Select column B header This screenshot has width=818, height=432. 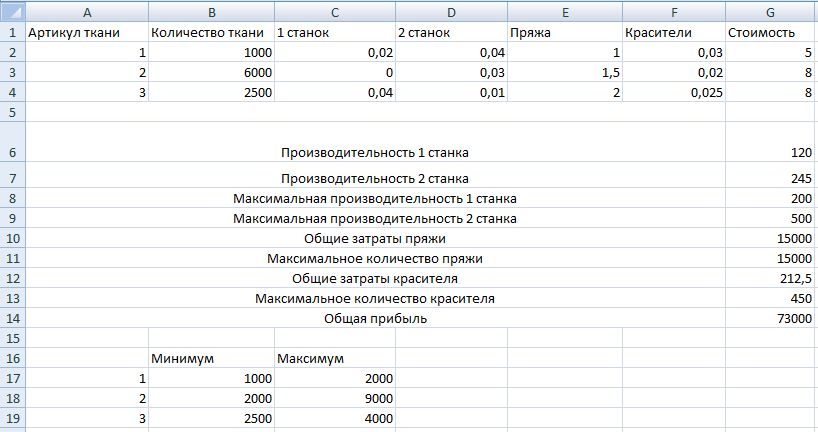pos(212,11)
